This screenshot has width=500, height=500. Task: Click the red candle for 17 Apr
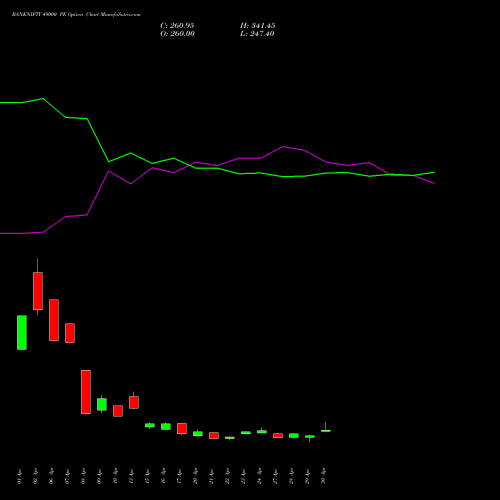[182, 428]
